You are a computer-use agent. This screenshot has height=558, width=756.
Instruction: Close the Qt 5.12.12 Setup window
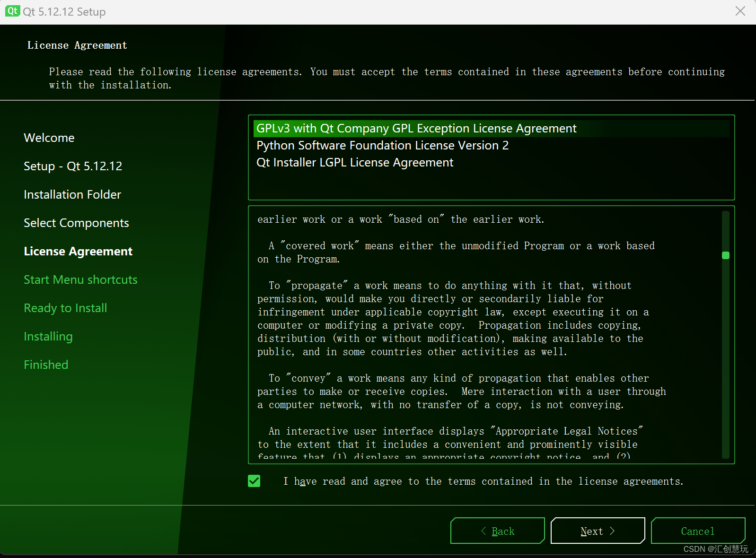click(x=740, y=11)
